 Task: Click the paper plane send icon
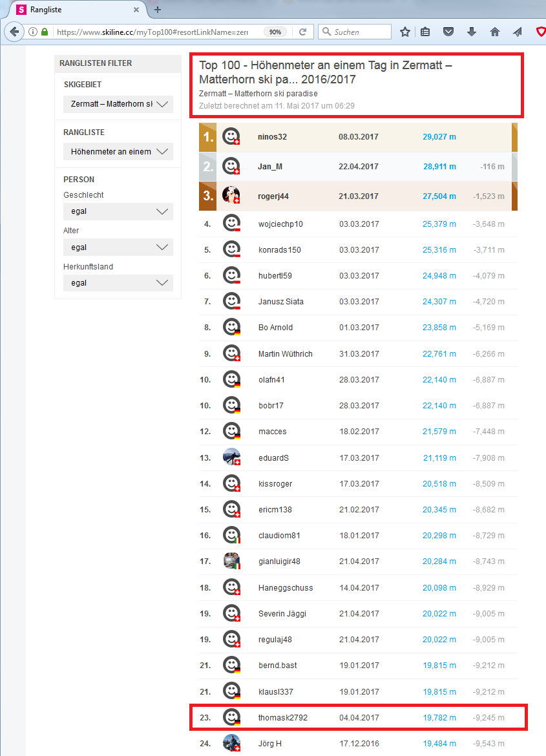(x=518, y=32)
